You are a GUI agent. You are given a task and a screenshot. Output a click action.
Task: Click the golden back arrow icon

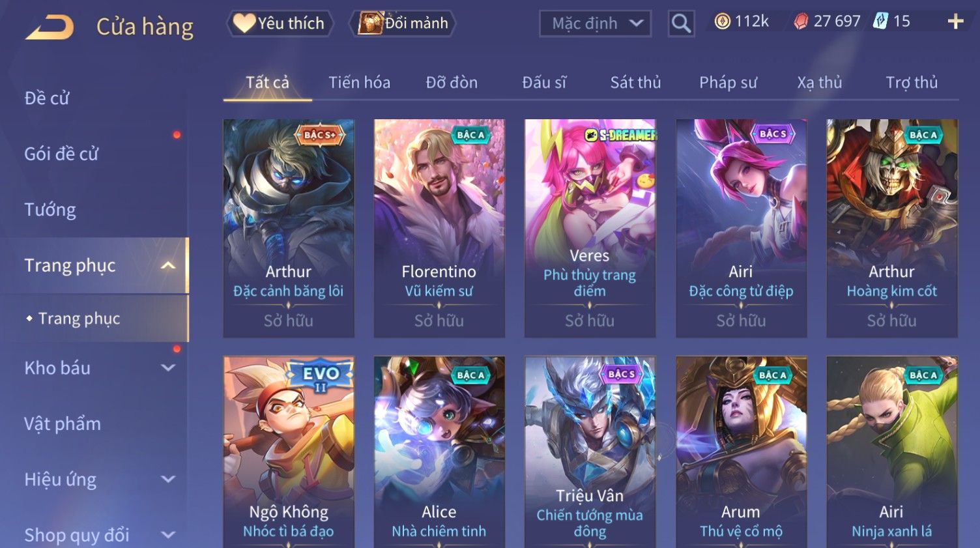pos(50,27)
